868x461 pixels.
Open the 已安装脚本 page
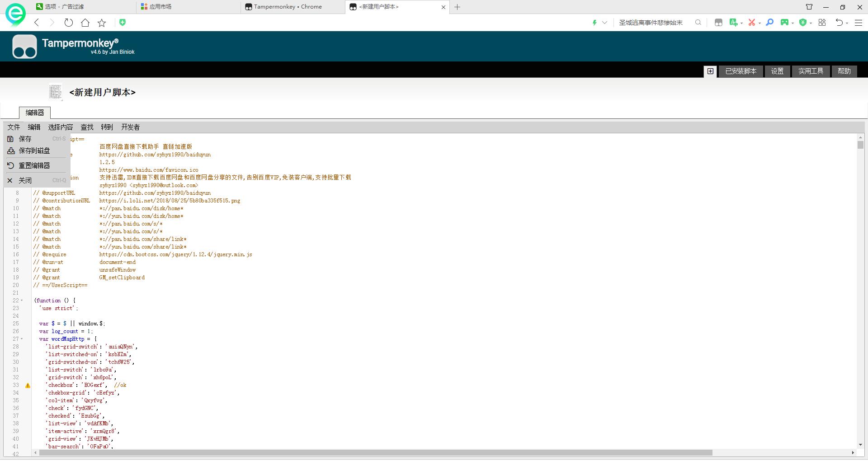[x=741, y=71]
